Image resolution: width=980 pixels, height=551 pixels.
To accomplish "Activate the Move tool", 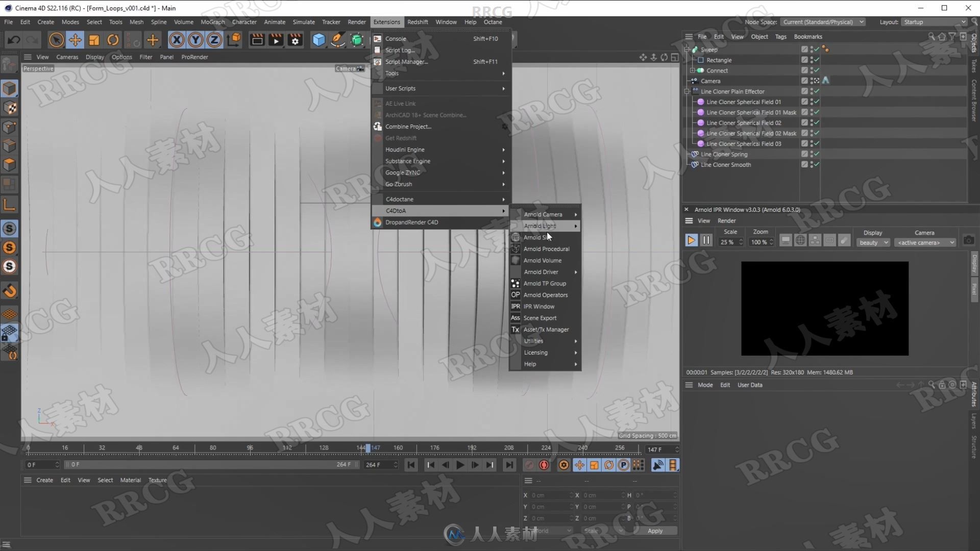I will point(75,40).
